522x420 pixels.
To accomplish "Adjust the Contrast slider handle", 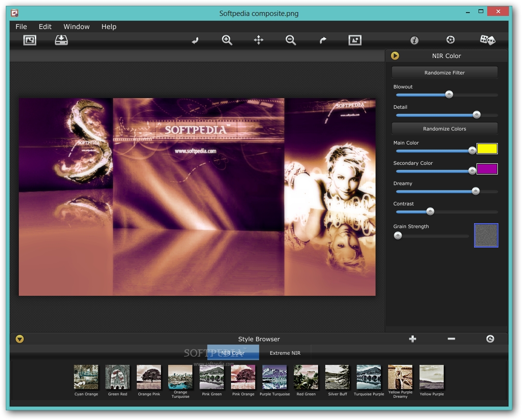I will click(430, 211).
